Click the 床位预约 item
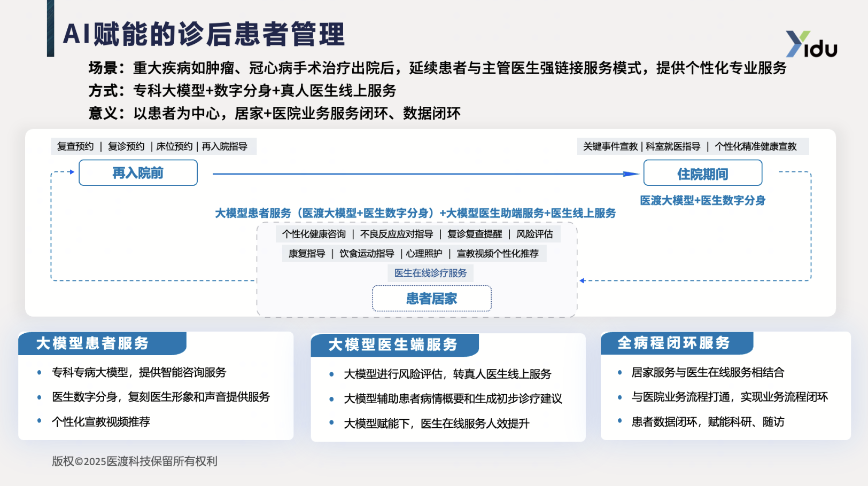The image size is (868, 486). [174, 146]
